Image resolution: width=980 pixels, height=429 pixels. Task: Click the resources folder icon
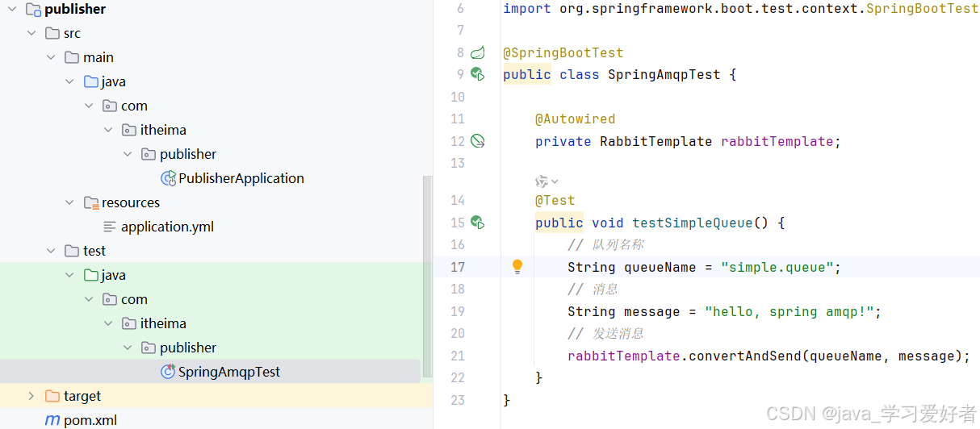[x=91, y=202]
